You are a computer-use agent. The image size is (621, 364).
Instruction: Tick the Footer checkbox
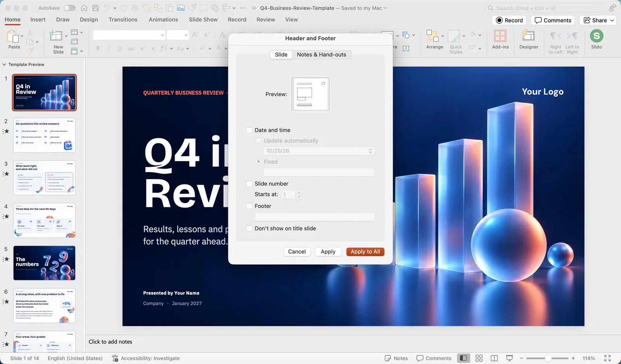(250, 206)
